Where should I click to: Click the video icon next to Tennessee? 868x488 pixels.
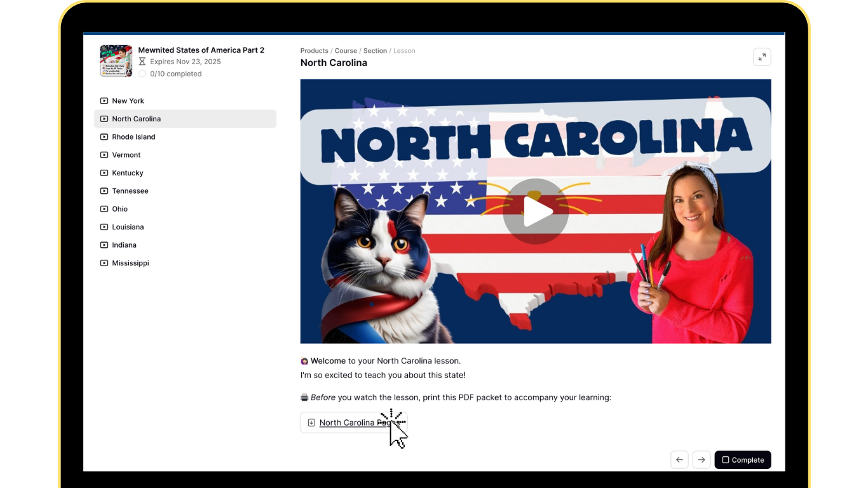pyautogui.click(x=104, y=191)
